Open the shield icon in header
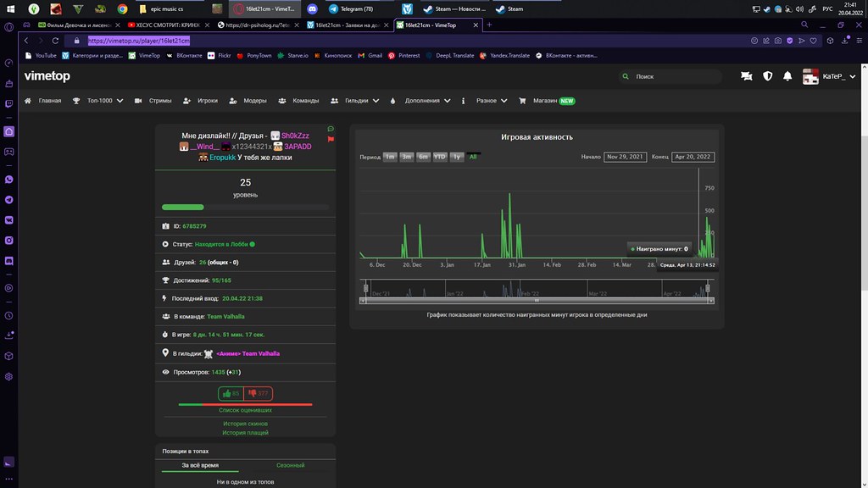This screenshot has width=868, height=488. tap(768, 76)
